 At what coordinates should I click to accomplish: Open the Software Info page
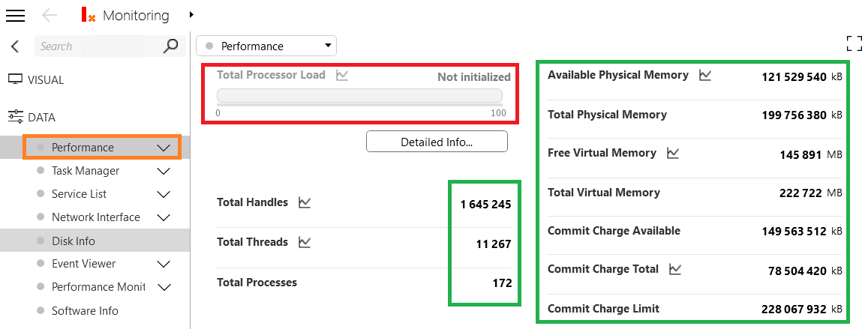[x=85, y=310]
